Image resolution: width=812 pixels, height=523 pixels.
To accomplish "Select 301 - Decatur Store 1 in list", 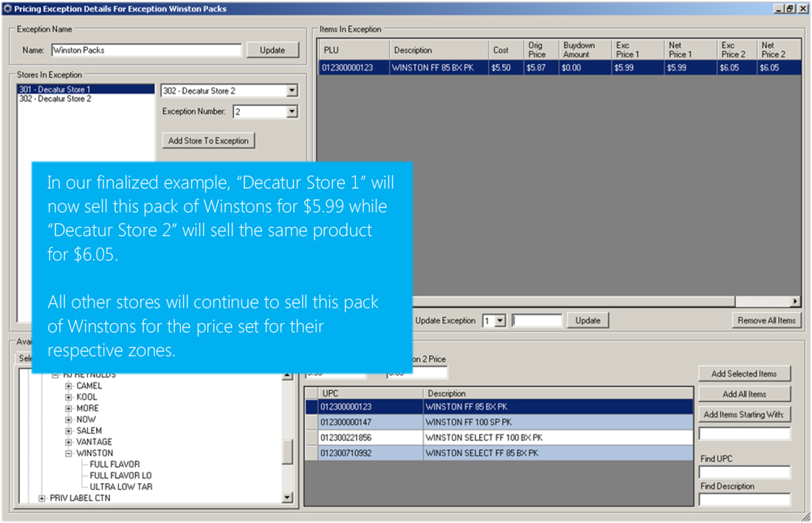I will pyautogui.click(x=86, y=89).
